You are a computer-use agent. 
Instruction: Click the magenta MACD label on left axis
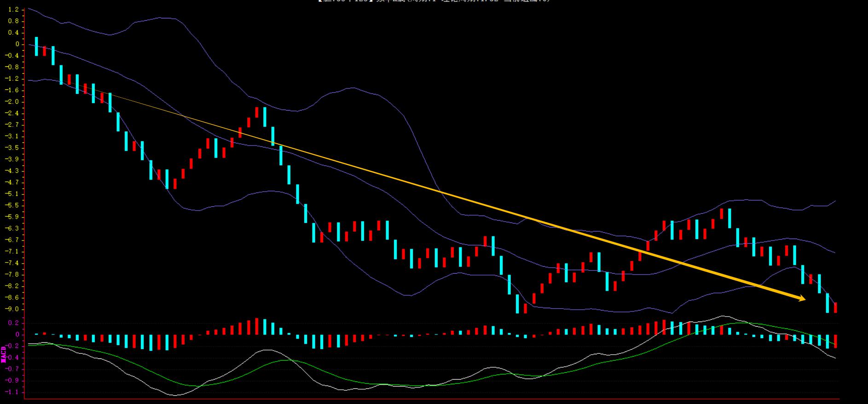coord(4,354)
